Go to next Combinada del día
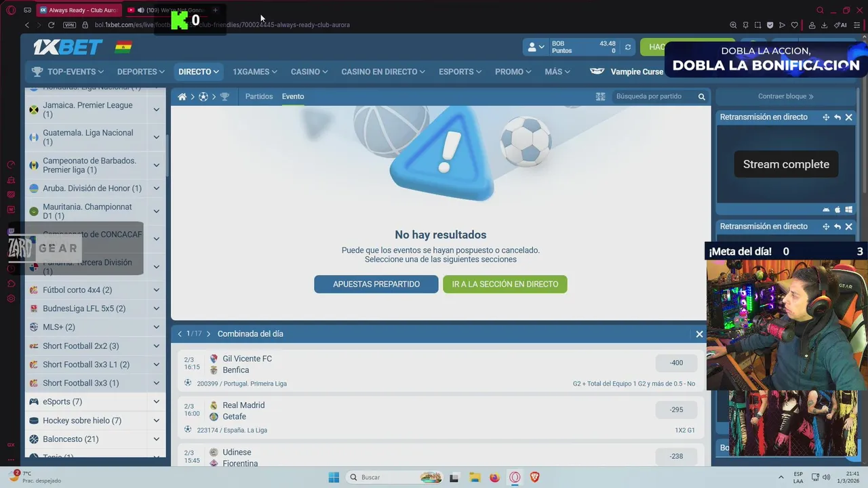The image size is (868, 488). click(208, 334)
